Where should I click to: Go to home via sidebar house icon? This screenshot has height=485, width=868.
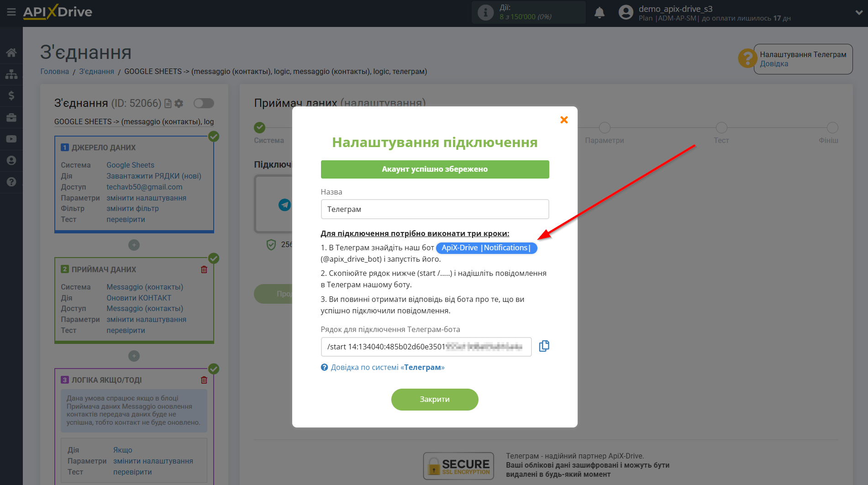11,53
